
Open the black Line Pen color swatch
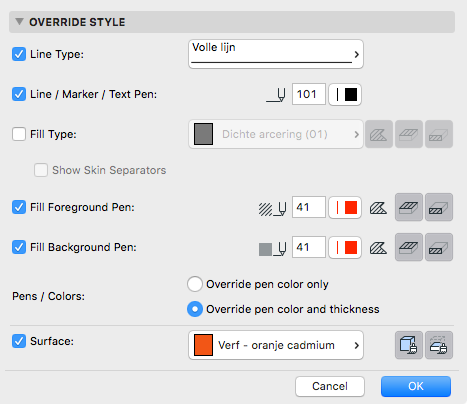pyautogui.click(x=345, y=94)
